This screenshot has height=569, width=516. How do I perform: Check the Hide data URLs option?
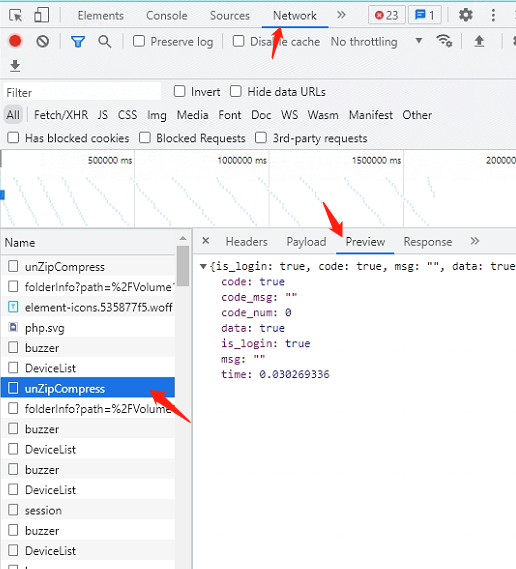point(236,91)
